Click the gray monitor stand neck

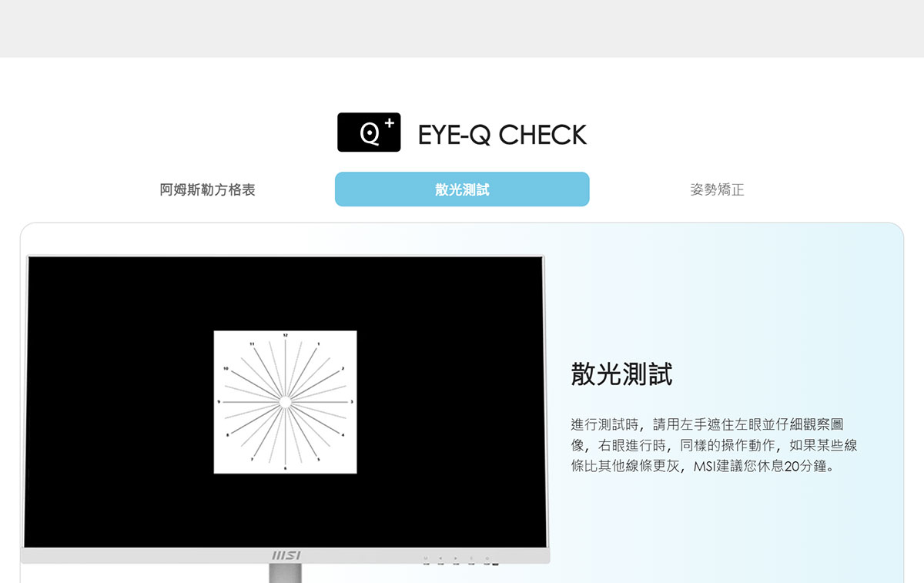[285, 573]
